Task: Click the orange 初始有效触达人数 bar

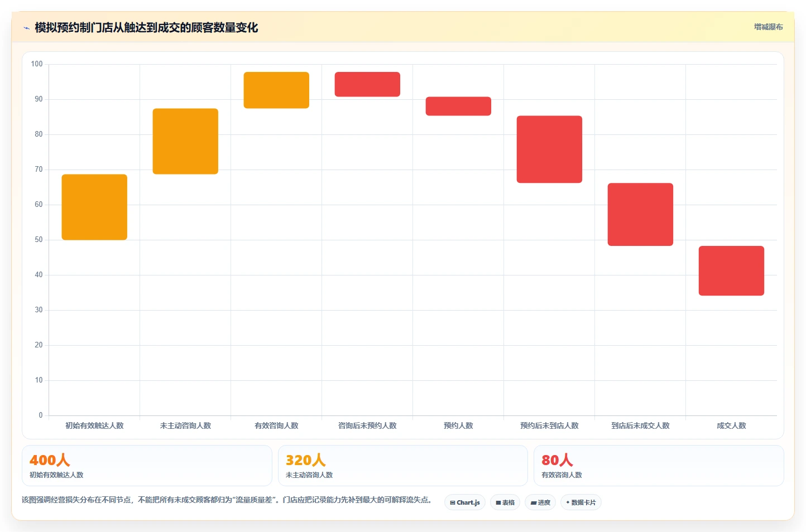Action: 94,207
